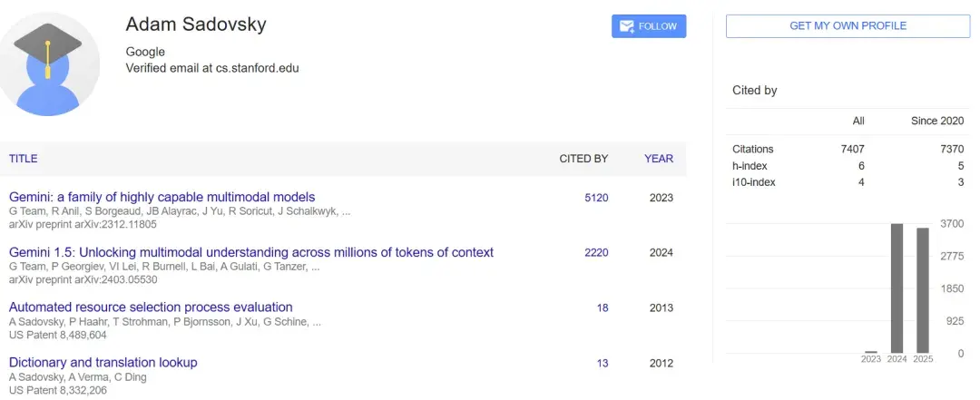The width and height of the screenshot is (980, 400).
Task: Open the 18 citing articles
Action: coord(603,308)
